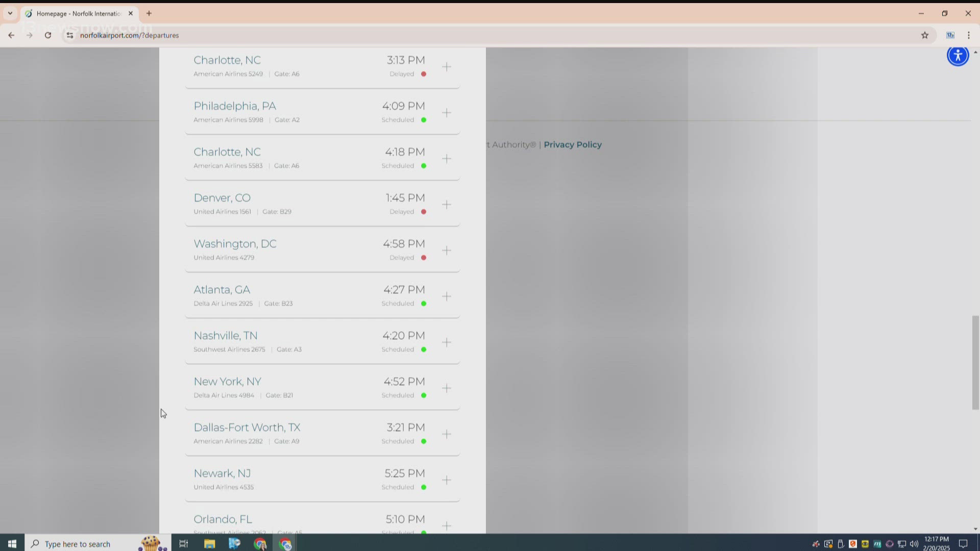Screen dimensions: 980x551
Task: Open the Privacy Policy link
Action: pos(572,144)
